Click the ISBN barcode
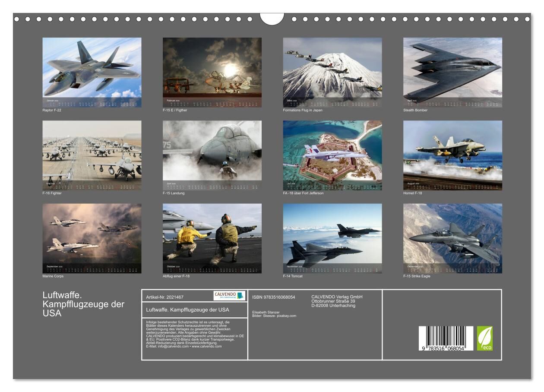This screenshot has width=544, height=392. (x=446, y=338)
